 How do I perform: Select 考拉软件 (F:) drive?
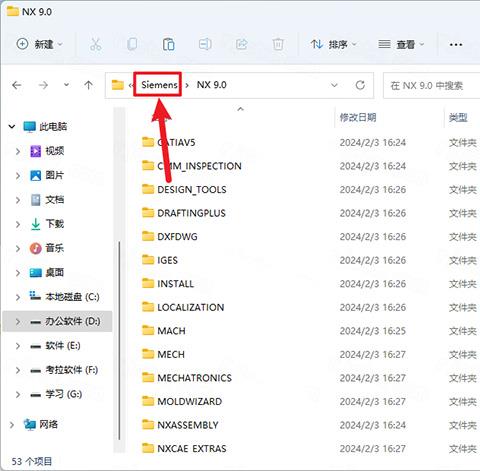coord(64,370)
